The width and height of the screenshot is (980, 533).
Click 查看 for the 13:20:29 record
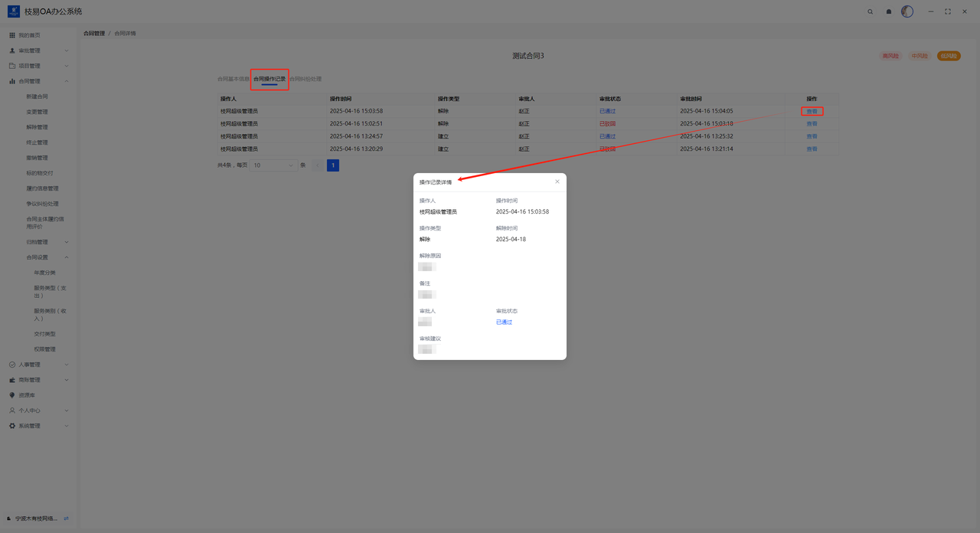coord(812,149)
